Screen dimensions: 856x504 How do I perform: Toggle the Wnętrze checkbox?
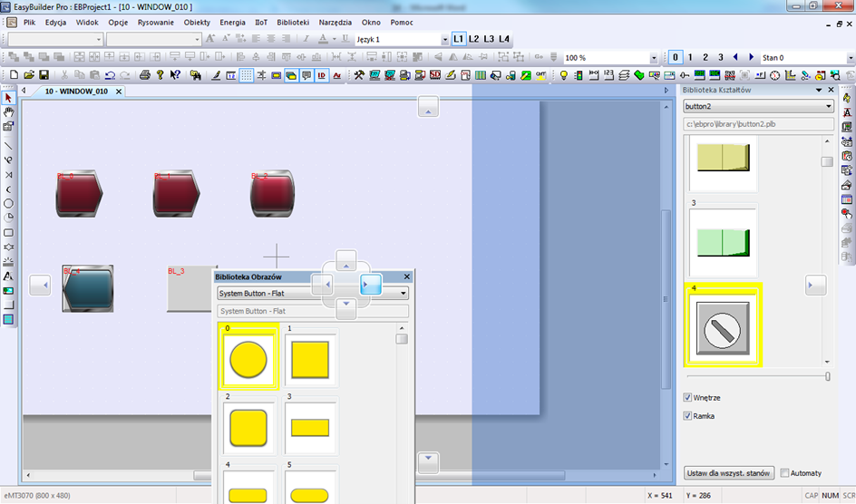(688, 397)
